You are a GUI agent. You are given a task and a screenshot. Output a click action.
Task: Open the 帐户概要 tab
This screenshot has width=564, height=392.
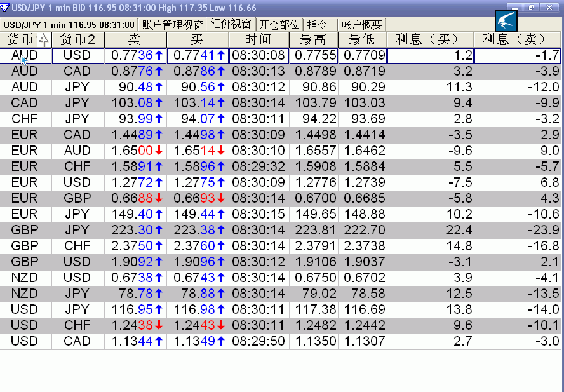coord(362,25)
